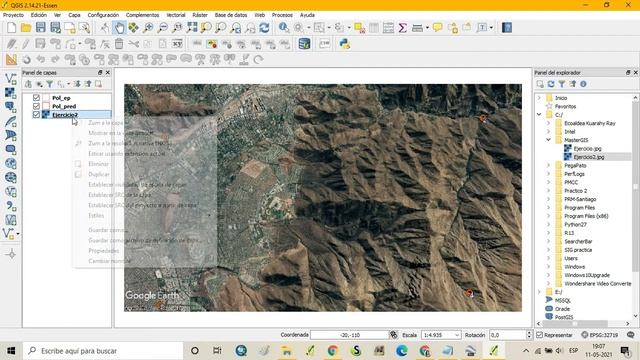Toggle the Representar render checkbox
This screenshot has width=640, height=360.
coord(539,335)
